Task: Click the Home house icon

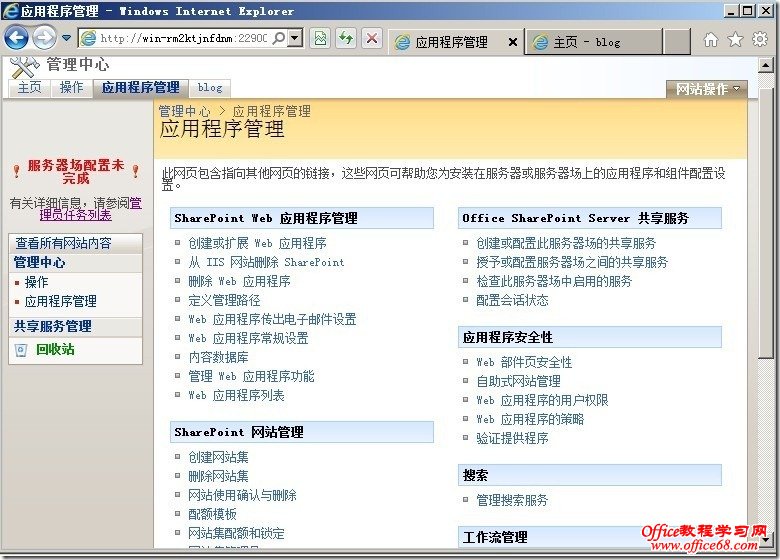Action: 711,39
